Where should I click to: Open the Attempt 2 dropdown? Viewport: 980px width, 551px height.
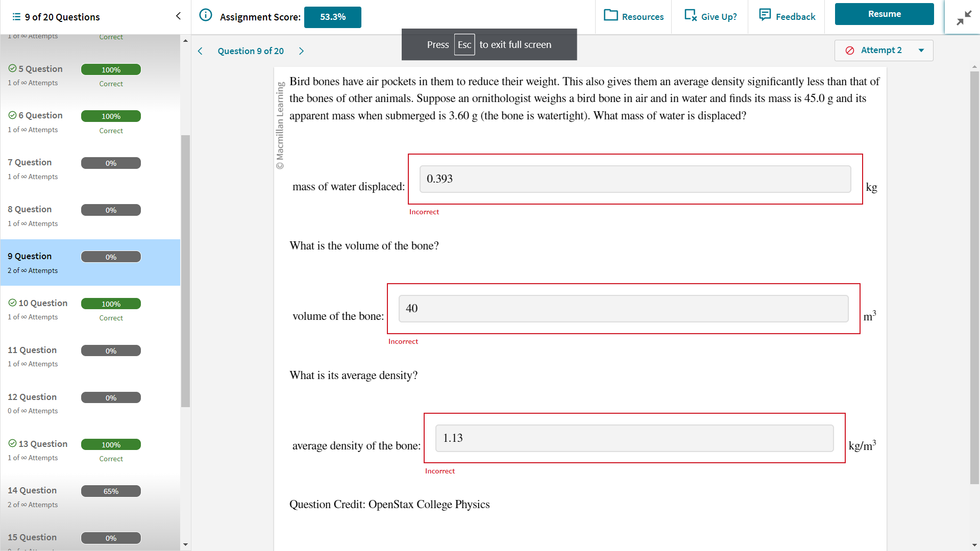pos(884,51)
